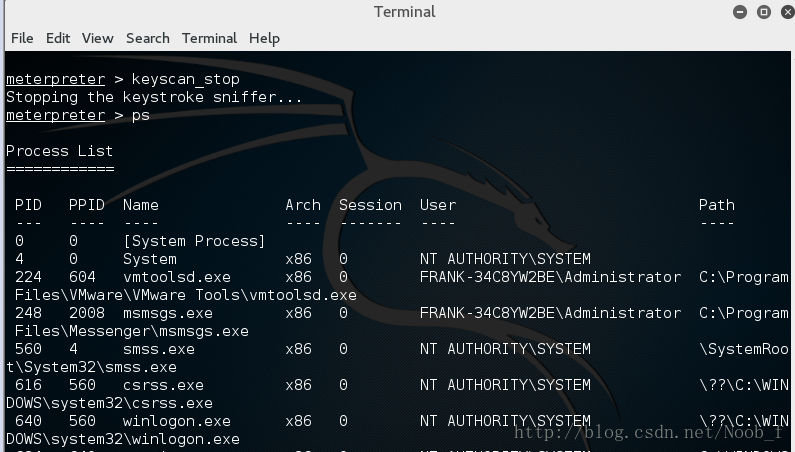The image size is (795, 452).
Task: Click the 'msmsgs.exe' process name
Action: [167, 314]
